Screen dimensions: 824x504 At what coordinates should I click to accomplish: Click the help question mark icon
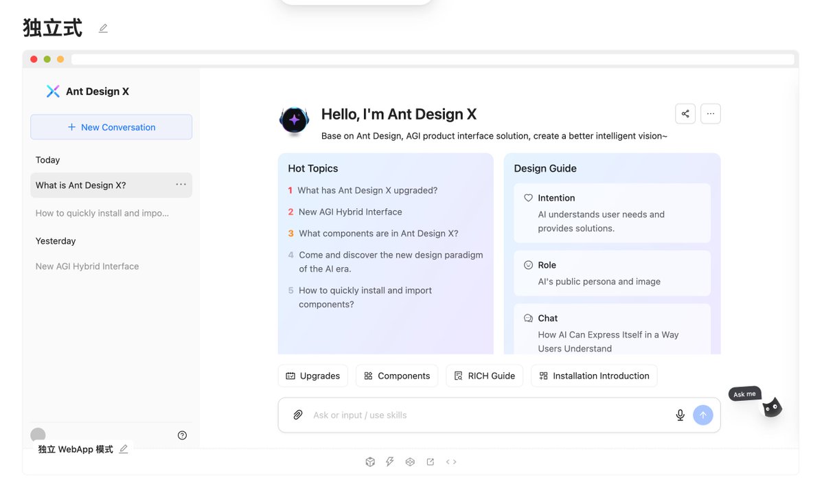pyautogui.click(x=182, y=435)
